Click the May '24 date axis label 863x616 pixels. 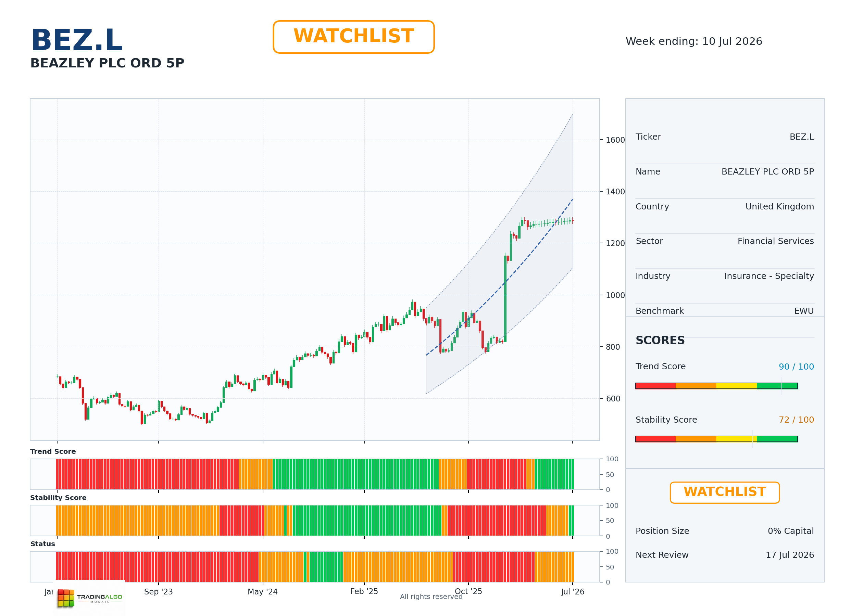coord(263,592)
